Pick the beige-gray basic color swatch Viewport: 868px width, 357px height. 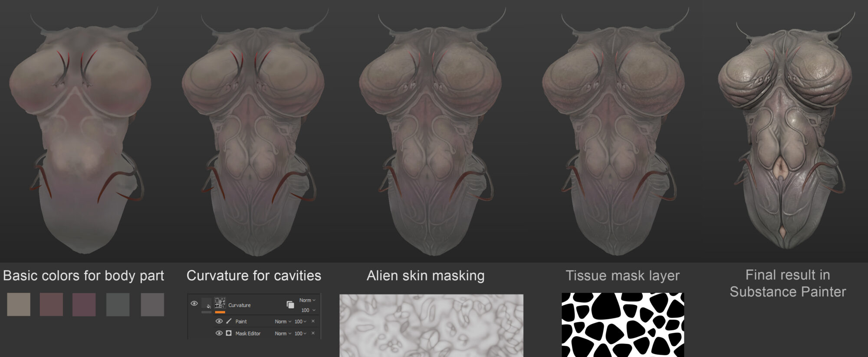click(x=19, y=304)
